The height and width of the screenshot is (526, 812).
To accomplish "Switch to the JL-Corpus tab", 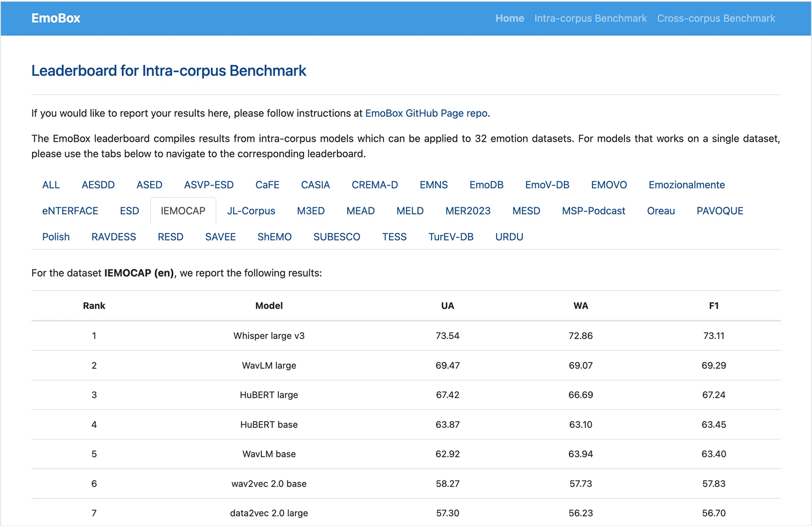I will coord(251,211).
